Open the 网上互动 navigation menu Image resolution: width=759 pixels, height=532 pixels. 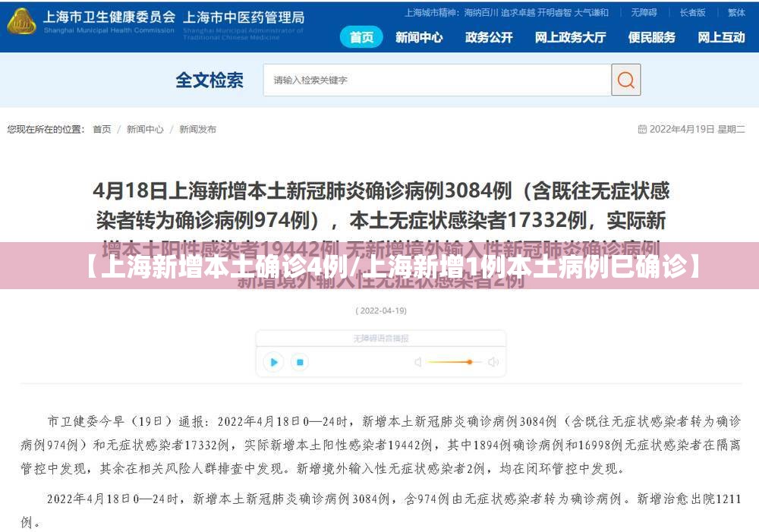coord(721,37)
